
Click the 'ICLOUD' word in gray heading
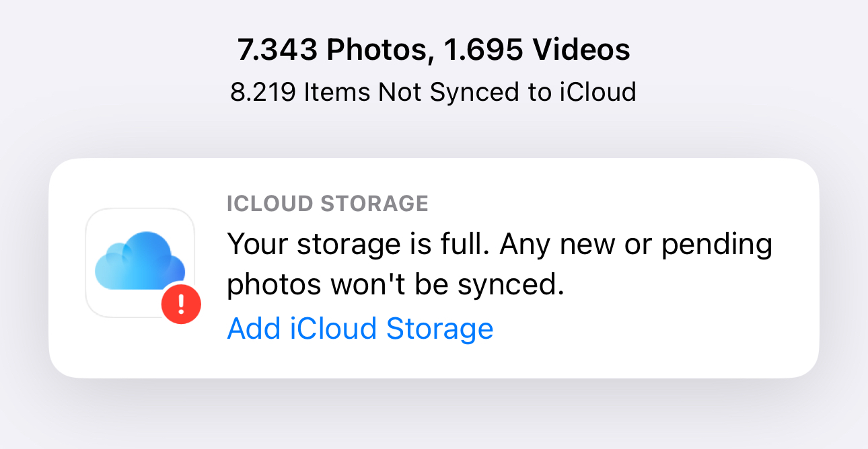click(271, 203)
